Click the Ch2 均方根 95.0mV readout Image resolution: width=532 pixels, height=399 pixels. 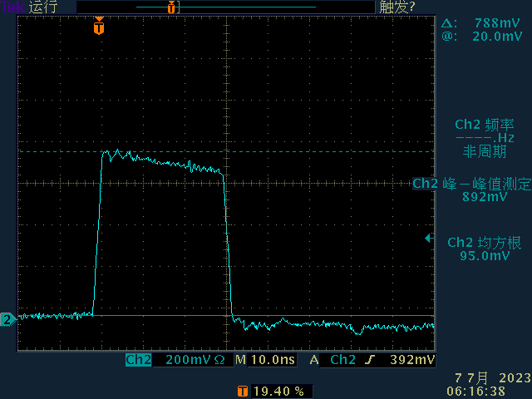pyautogui.click(x=485, y=249)
